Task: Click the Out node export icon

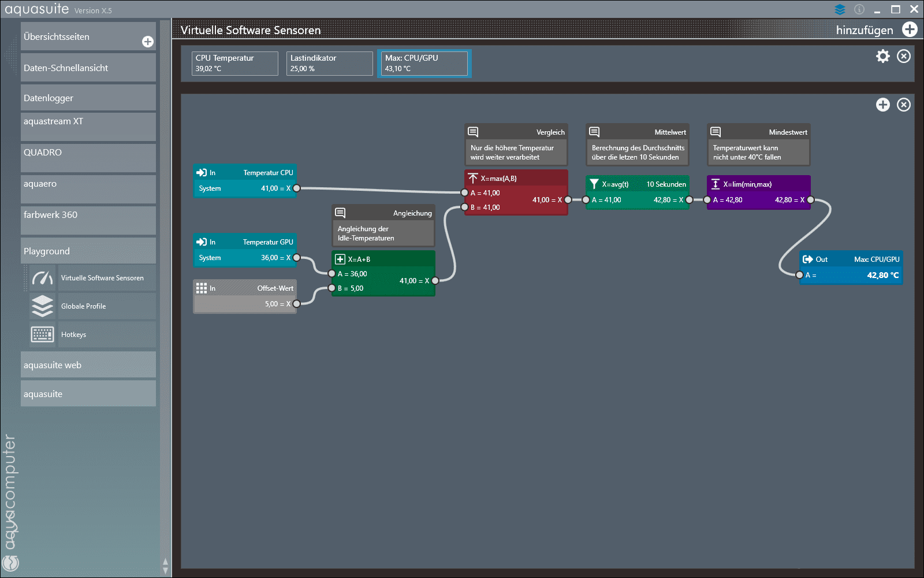Action: pos(808,259)
